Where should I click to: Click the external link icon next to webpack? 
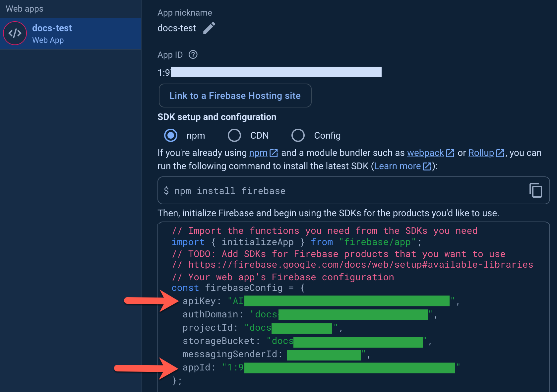[450, 153]
